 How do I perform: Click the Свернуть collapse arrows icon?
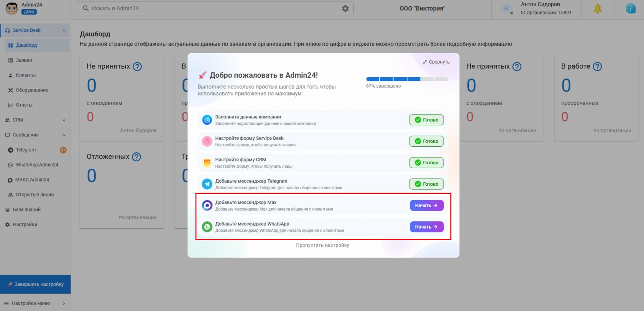(425, 62)
